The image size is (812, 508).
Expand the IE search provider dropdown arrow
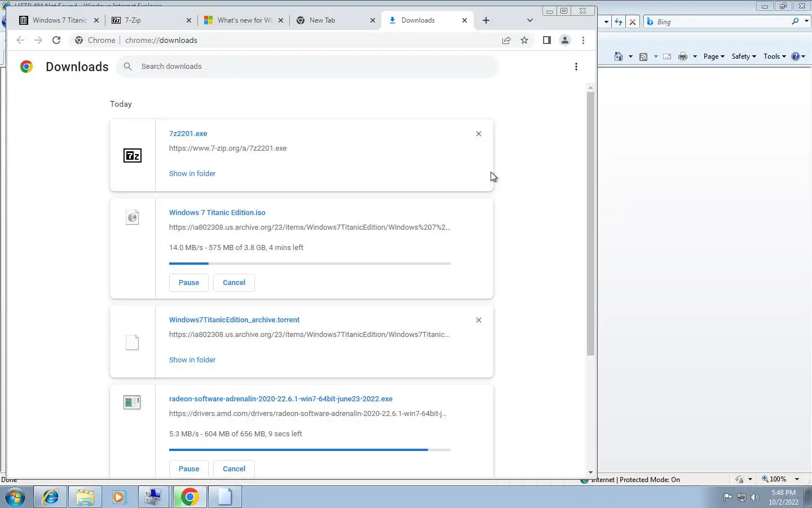pyautogui.click(x=806, y=21)
